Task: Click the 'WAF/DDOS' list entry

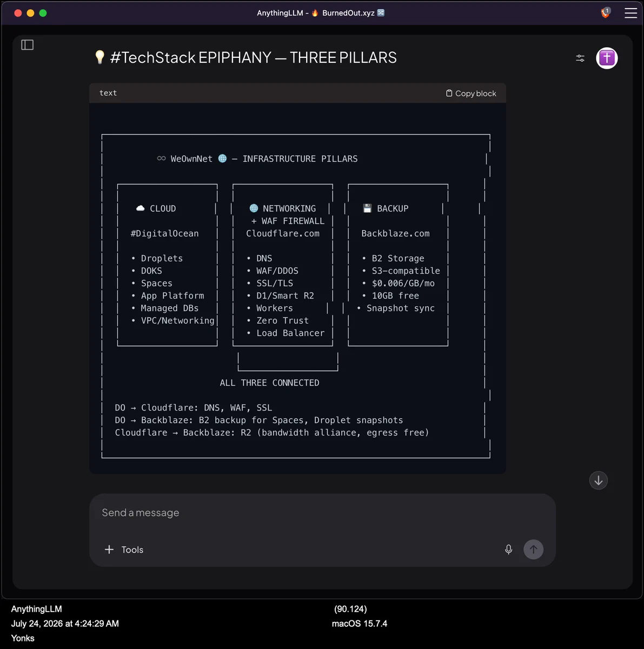Action: (x=277, y=271)
